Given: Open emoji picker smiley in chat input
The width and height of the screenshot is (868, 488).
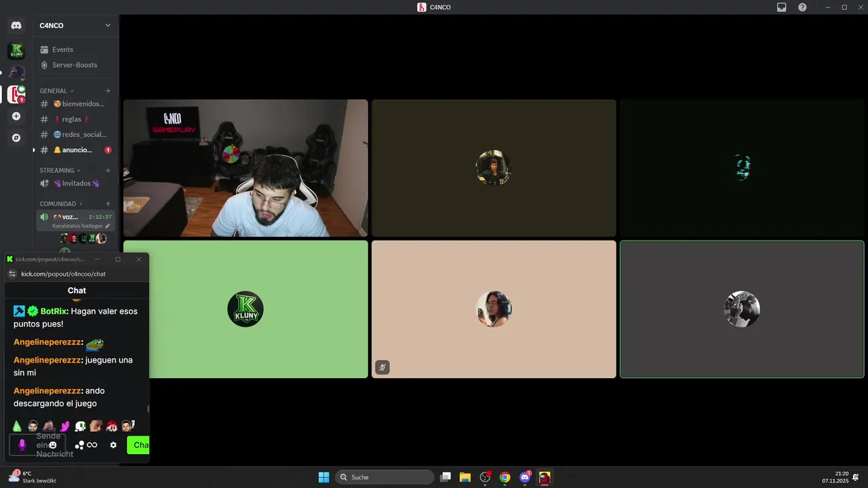Looking at the screenshot, I should coord(52,445).
